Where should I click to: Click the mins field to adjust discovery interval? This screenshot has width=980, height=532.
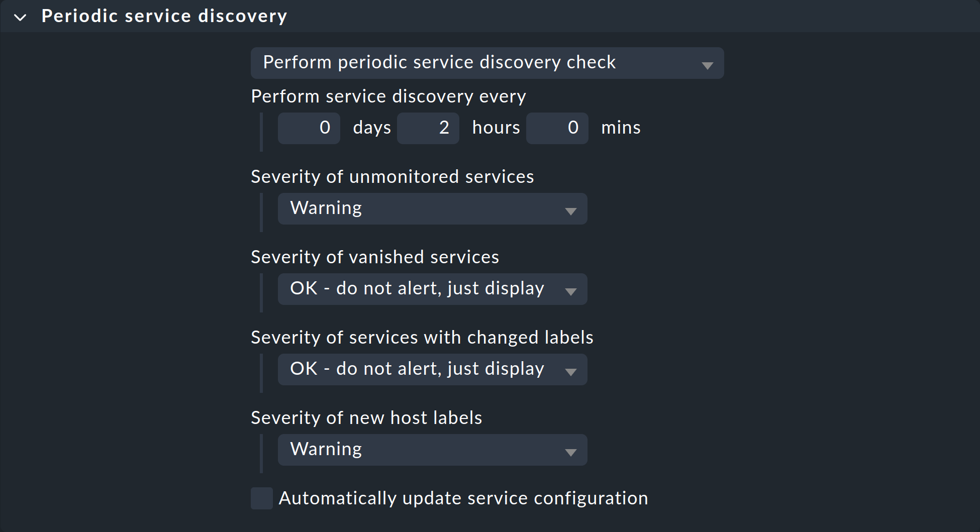[x=557, y=128]
